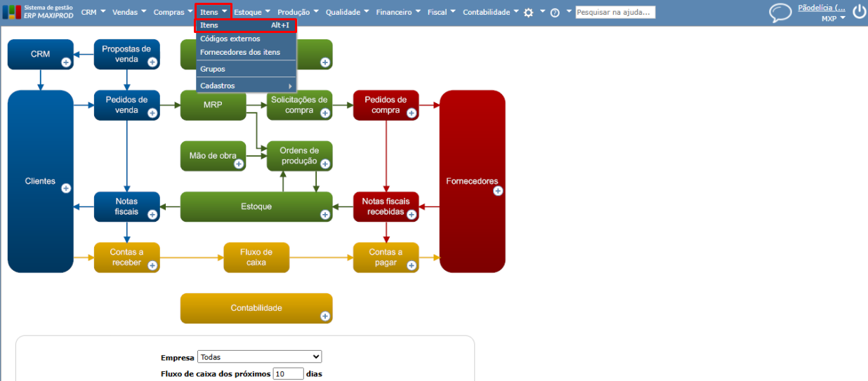Open the Notas fiscais recebidas box
Image resolution: width=868 pixels, height=381 pixels.
coord(386,206)
